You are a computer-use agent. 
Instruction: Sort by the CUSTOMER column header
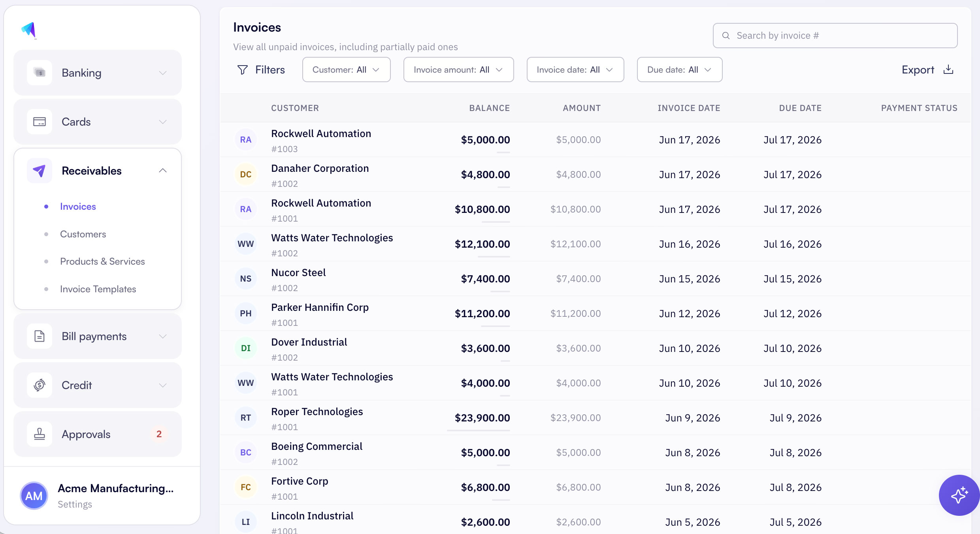pyautogui.click(x=295, y=108)
